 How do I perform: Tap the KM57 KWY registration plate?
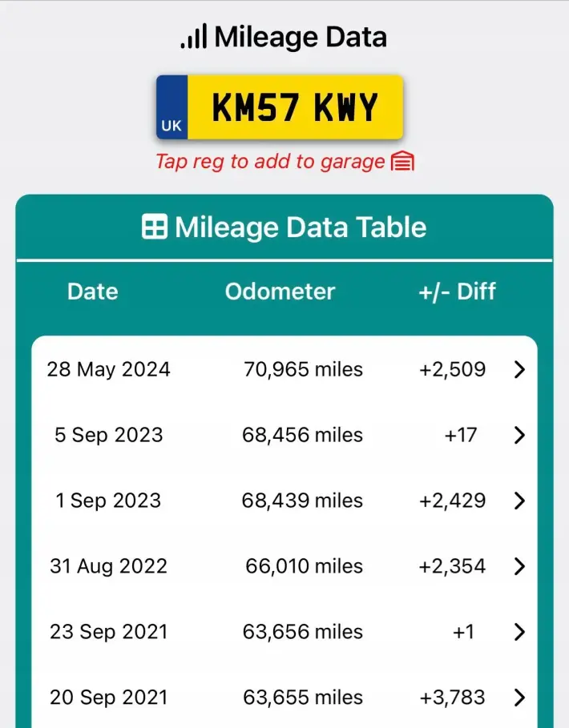click(280, 107)
